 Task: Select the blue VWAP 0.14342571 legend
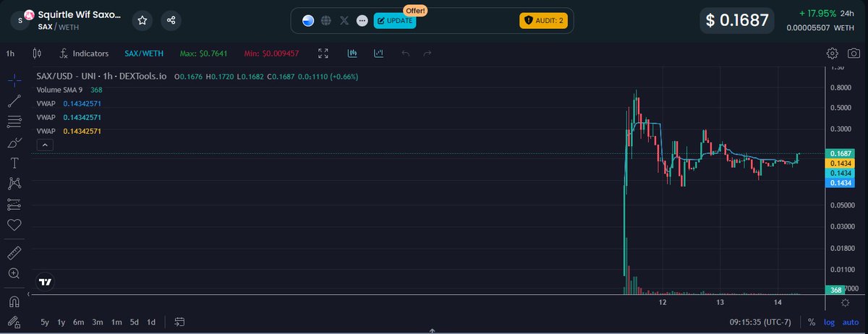(69, 103)
